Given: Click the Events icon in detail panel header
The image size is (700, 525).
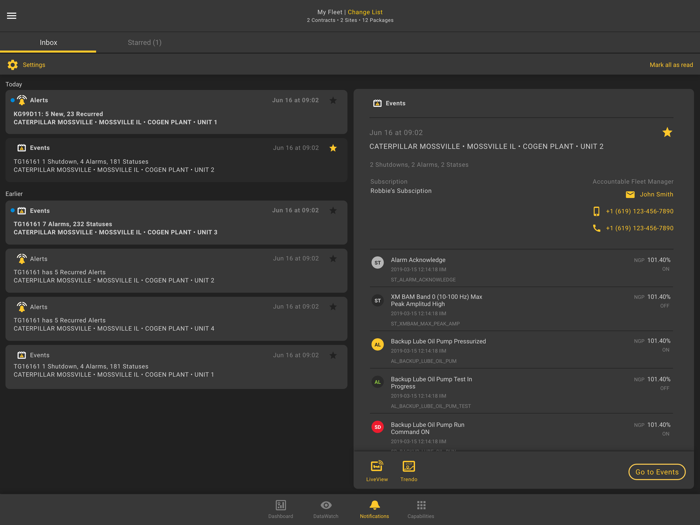Looking at the screenshot, I should (x=377, y=103).
